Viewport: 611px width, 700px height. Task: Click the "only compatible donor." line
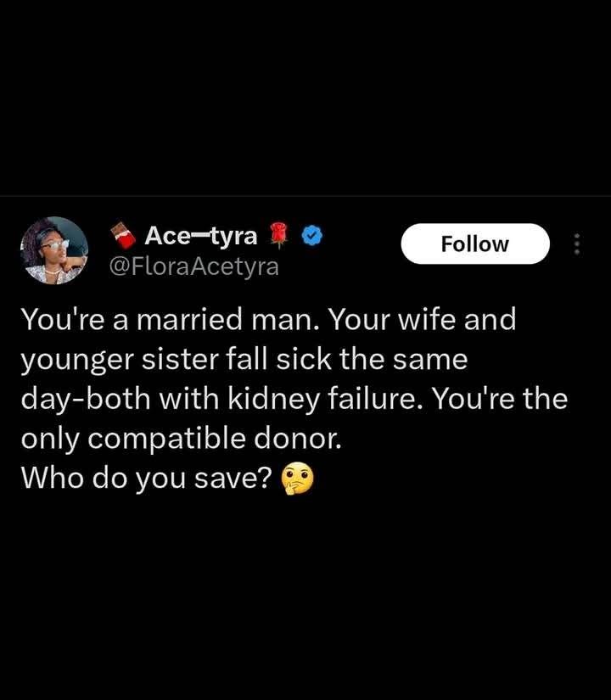[182, 439]
